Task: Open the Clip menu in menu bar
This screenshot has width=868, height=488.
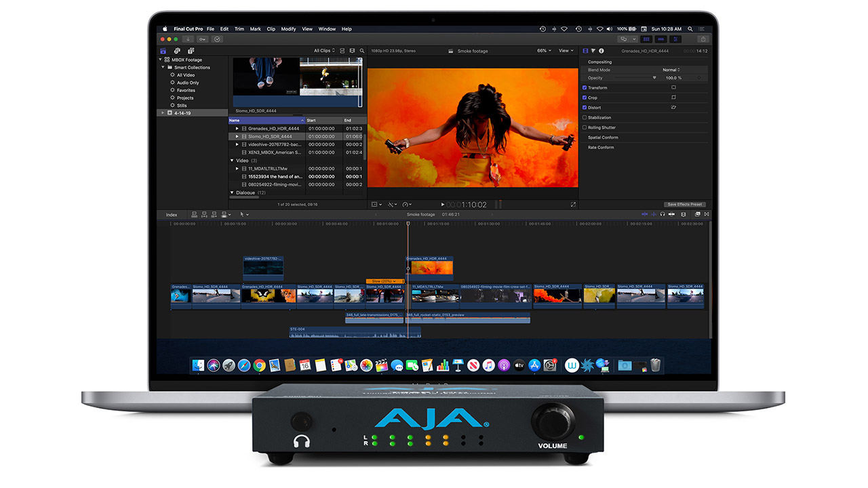Action: point(271,29)
